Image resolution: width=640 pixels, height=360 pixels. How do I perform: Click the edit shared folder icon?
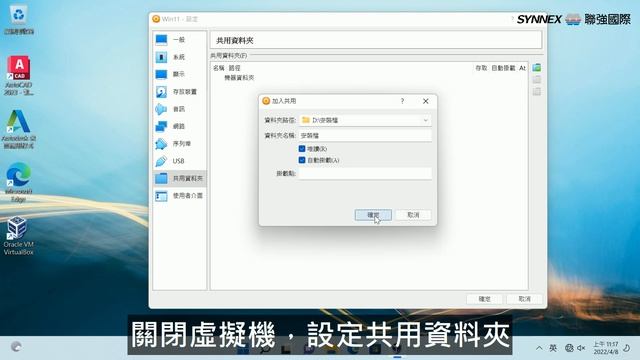coord(537,80)
